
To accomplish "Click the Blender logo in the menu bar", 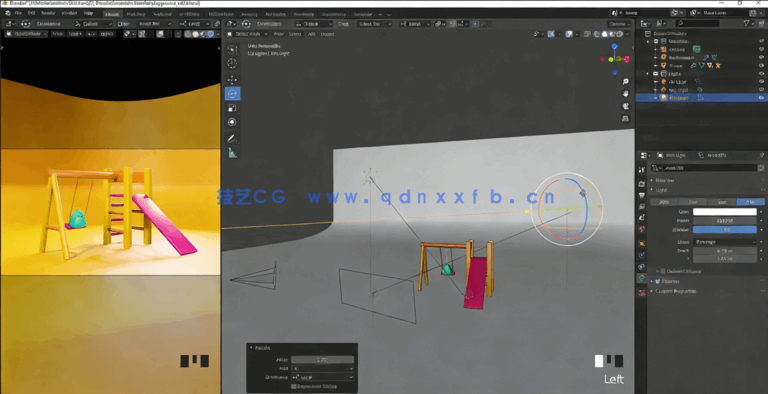I will (x=7, y=13).
